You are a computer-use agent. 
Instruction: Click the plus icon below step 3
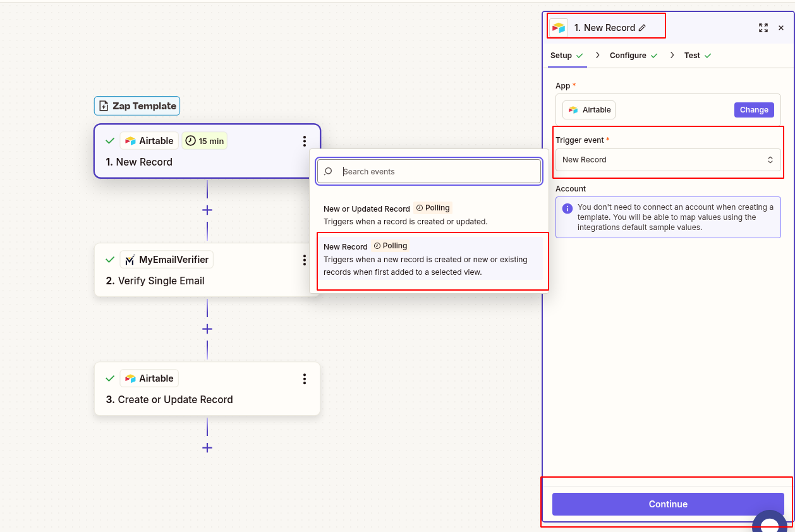(x=207, y=448)
